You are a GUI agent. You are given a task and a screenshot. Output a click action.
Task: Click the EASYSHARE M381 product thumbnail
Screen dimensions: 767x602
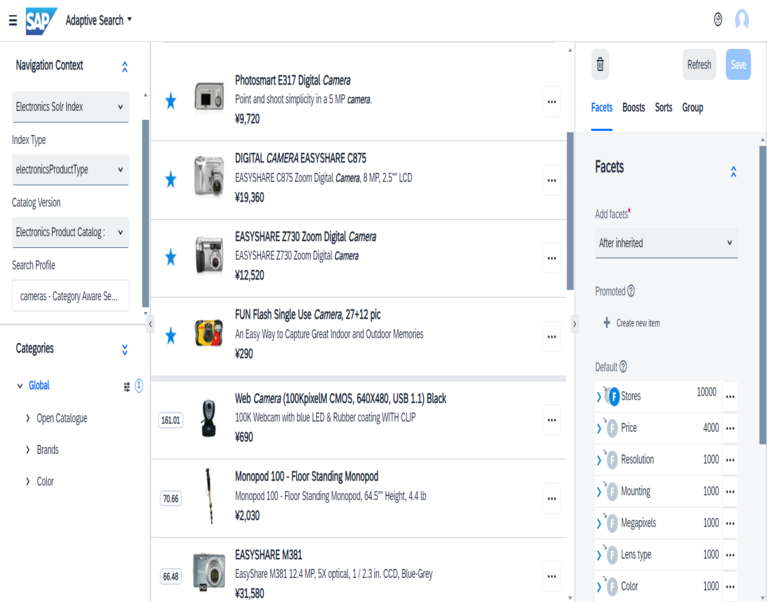(x=209, y=571)
